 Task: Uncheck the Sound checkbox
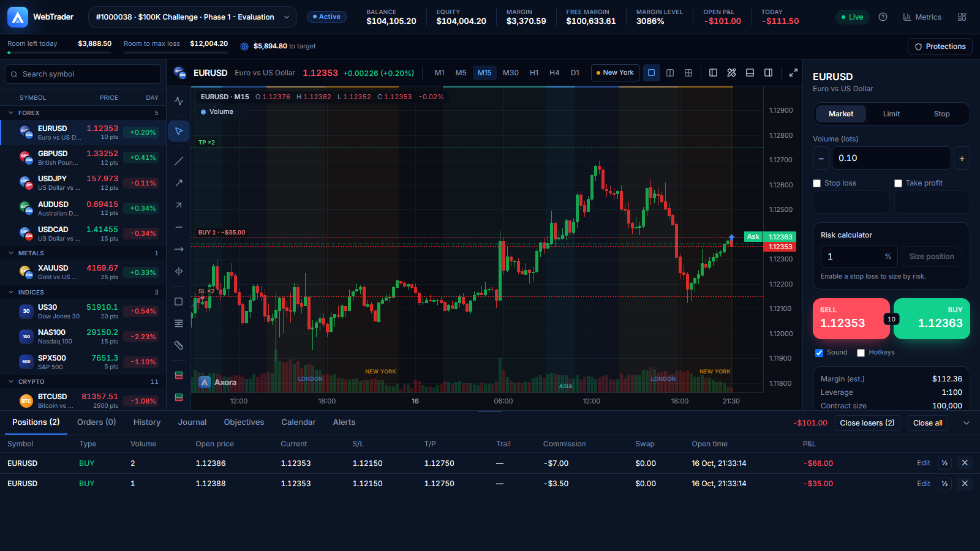point(819,353)
